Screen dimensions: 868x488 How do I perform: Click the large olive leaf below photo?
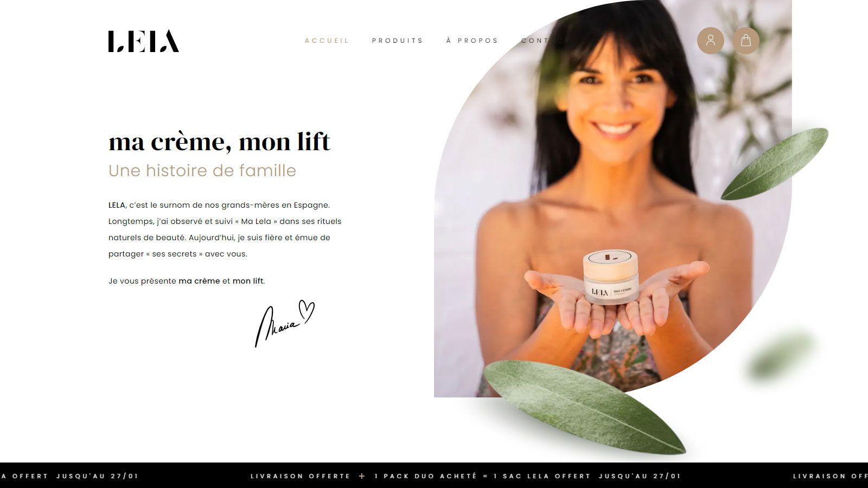[584, 406]
